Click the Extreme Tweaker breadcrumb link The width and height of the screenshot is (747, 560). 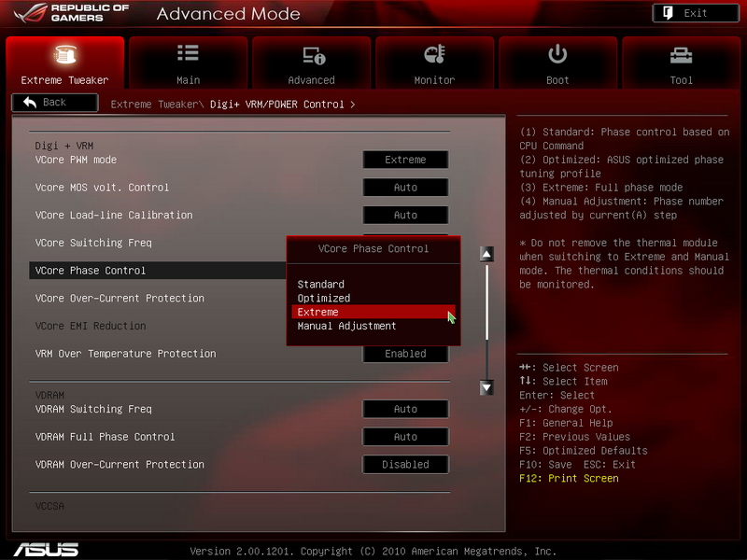point(154,105)
